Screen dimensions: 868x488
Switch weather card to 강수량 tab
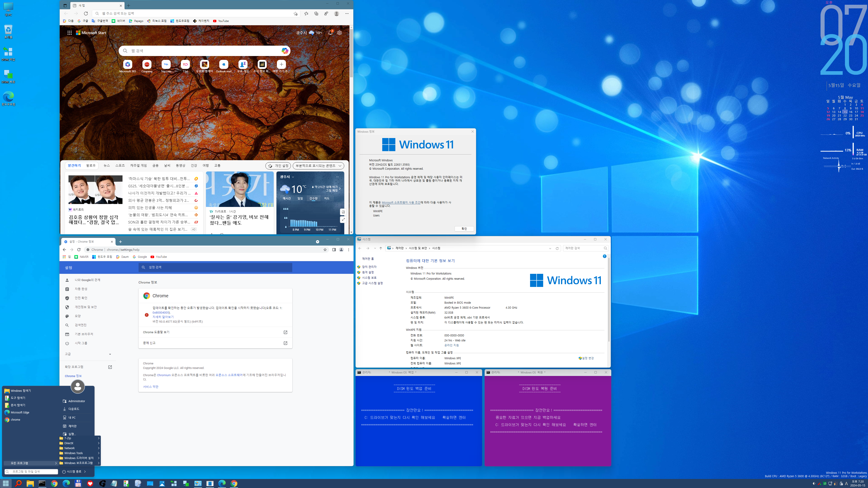coord(313,198)
